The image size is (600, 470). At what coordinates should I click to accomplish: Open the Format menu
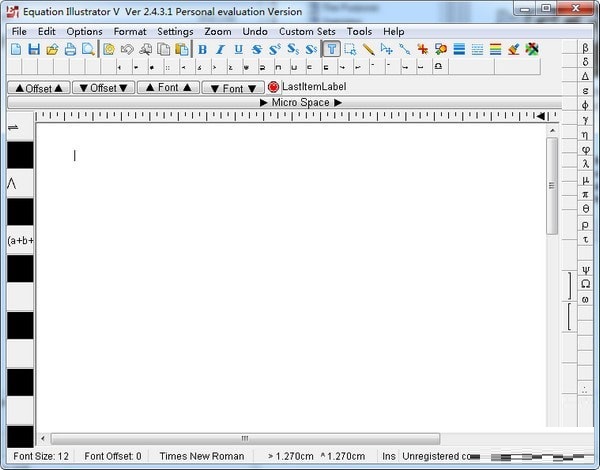pos(130,32)
